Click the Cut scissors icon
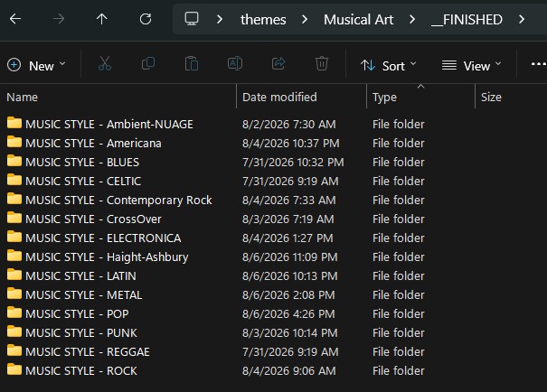547x392 pixels. click(x=105, y=64)
